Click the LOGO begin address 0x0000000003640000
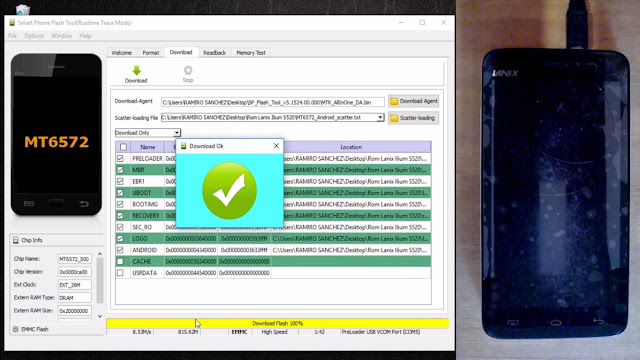 click(191, 238)
